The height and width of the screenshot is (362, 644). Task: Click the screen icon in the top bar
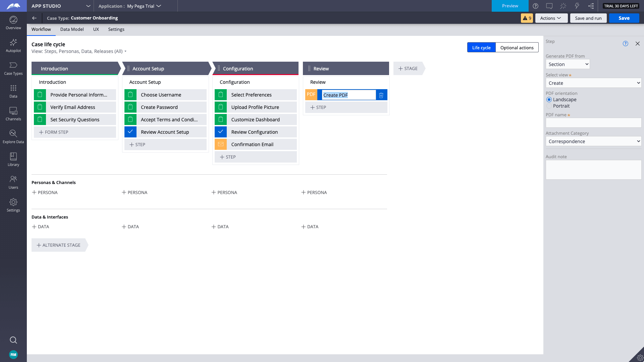(549, 6)
